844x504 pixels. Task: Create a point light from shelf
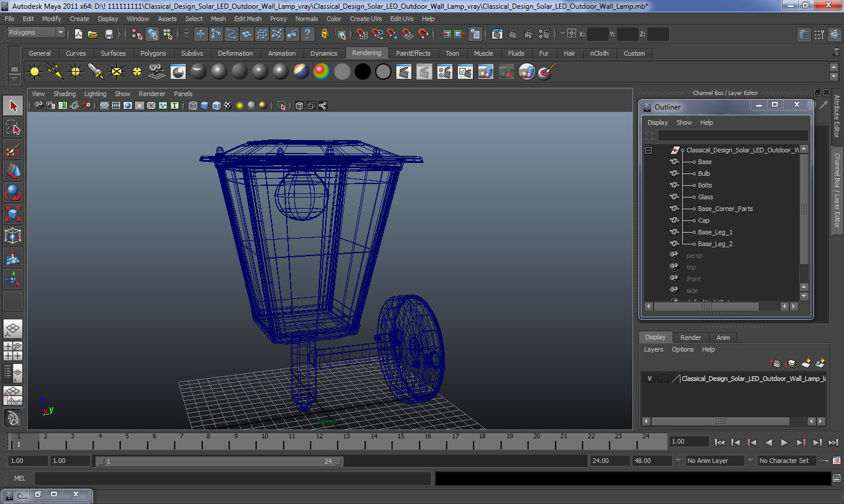[x=76, y=72]
